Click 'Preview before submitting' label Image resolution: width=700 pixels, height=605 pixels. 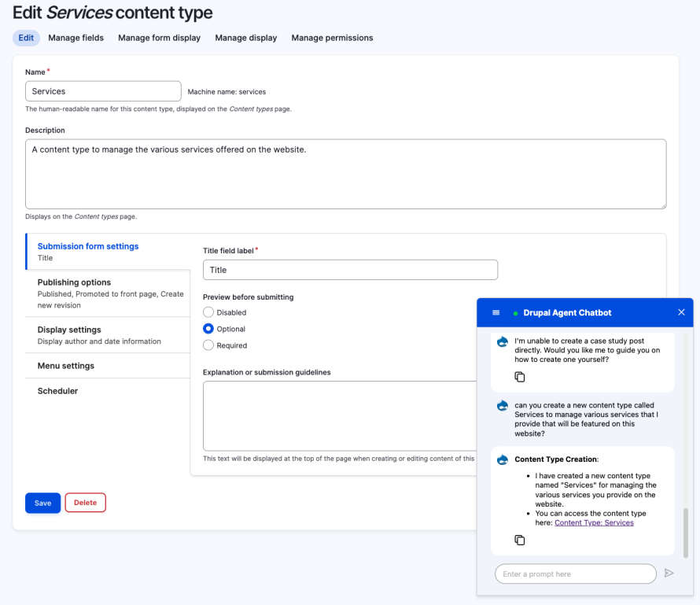(249, 297)
